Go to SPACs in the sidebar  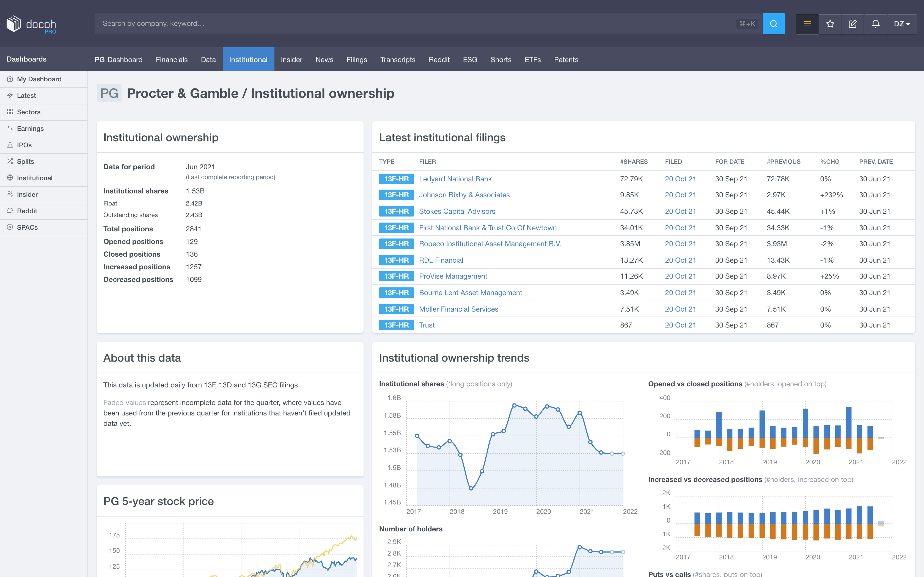point(27,228)
